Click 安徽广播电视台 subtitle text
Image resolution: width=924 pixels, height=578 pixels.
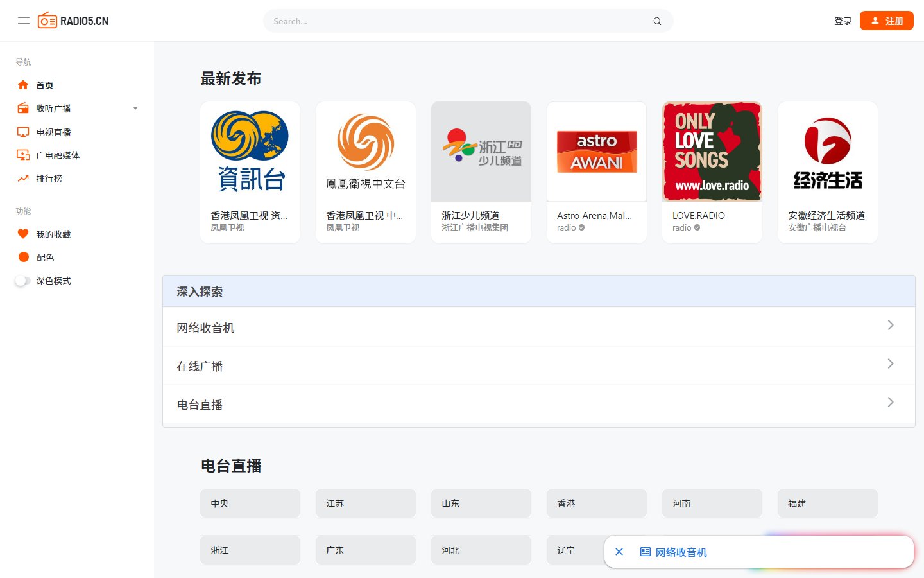pos(817,227)
